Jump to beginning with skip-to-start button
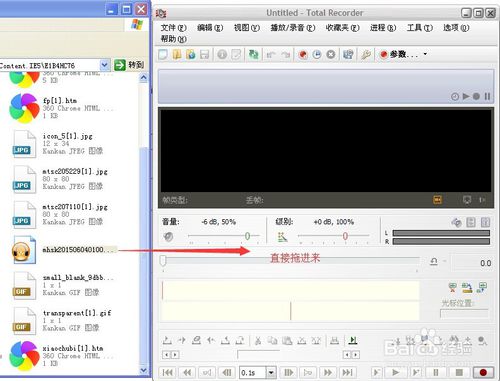Viewport: 500px width, 381px height. point(168,372)
